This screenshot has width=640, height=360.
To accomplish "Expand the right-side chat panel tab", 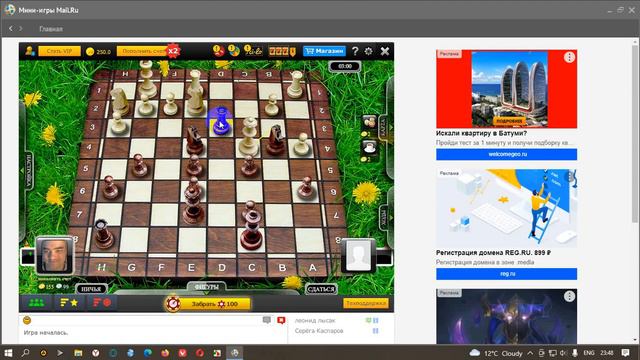I will point(384,126).
